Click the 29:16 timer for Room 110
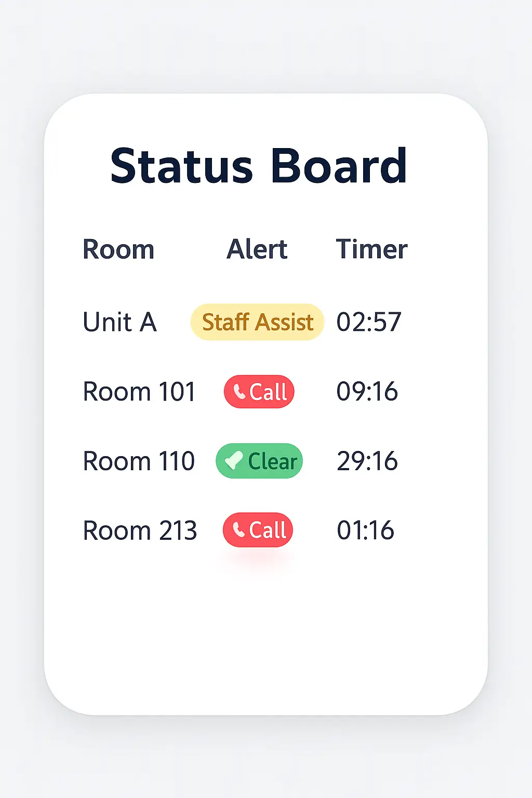Viewport: 532px width, 798px height. point(368,461)
